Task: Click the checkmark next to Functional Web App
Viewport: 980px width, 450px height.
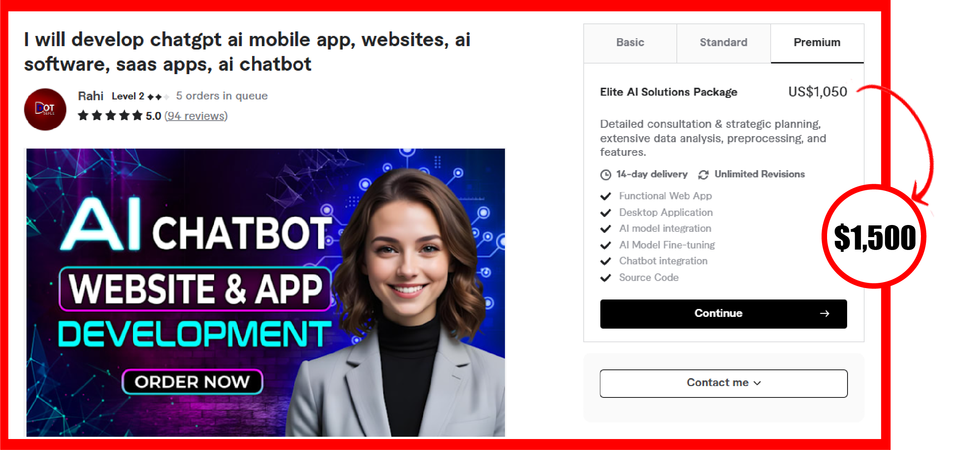Action: pos(606,196)
